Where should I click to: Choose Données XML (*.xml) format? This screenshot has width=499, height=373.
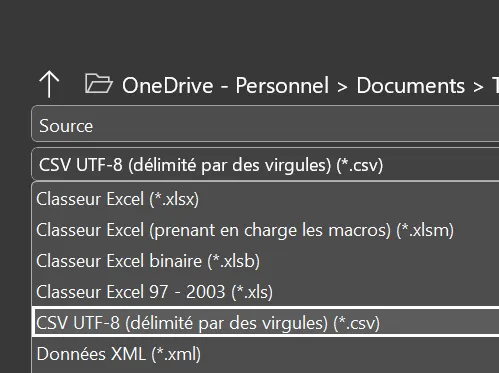point(266,354)
